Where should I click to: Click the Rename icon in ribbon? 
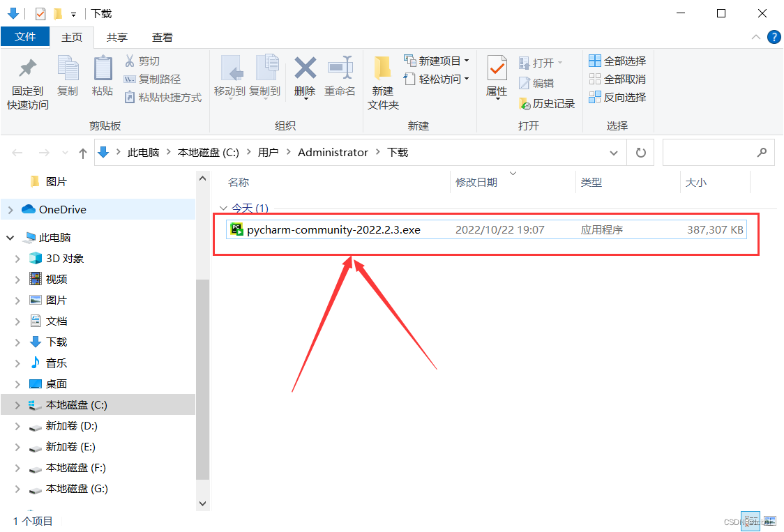point(340,68)
